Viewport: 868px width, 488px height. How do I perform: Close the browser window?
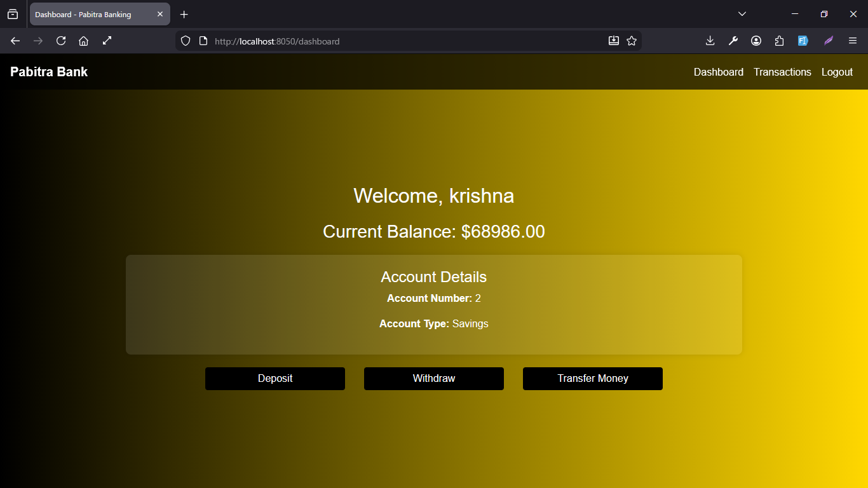pos(853,14)
